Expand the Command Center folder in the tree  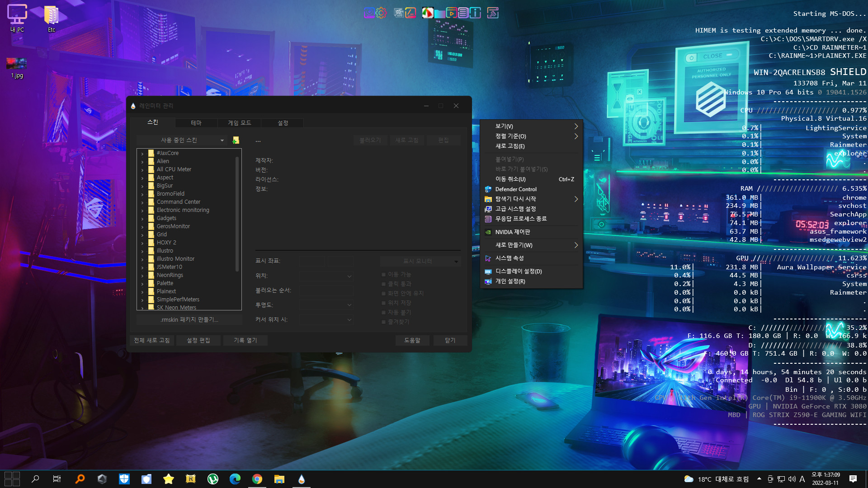click(142, 202)
